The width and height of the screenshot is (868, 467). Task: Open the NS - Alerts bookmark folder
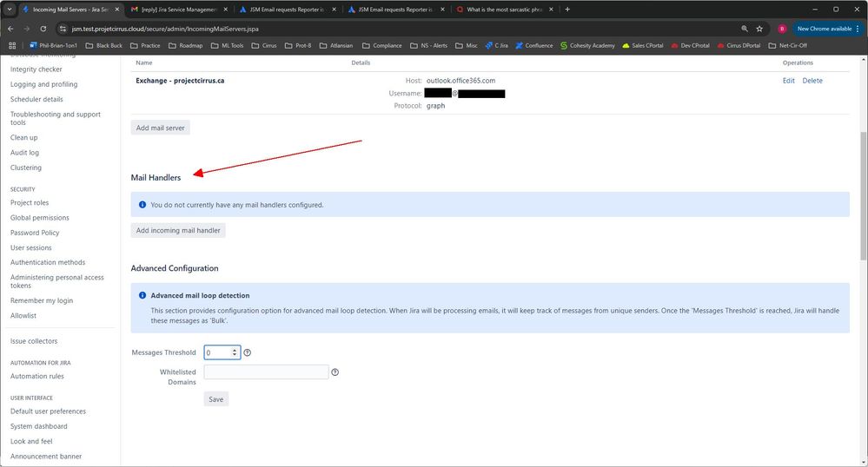428,45
